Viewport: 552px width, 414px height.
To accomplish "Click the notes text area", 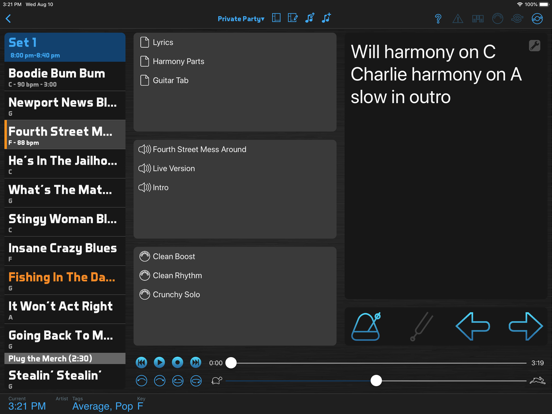I will (446, 167).
